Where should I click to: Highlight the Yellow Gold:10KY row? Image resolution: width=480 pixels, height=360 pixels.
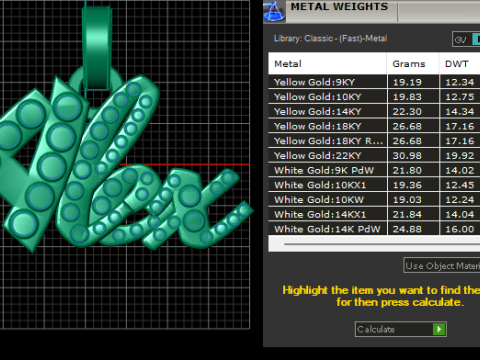(374, 97)
